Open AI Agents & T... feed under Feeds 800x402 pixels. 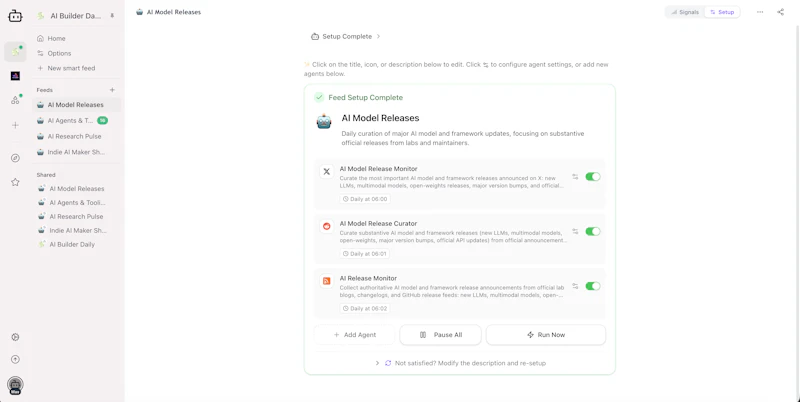coord(77,120)
